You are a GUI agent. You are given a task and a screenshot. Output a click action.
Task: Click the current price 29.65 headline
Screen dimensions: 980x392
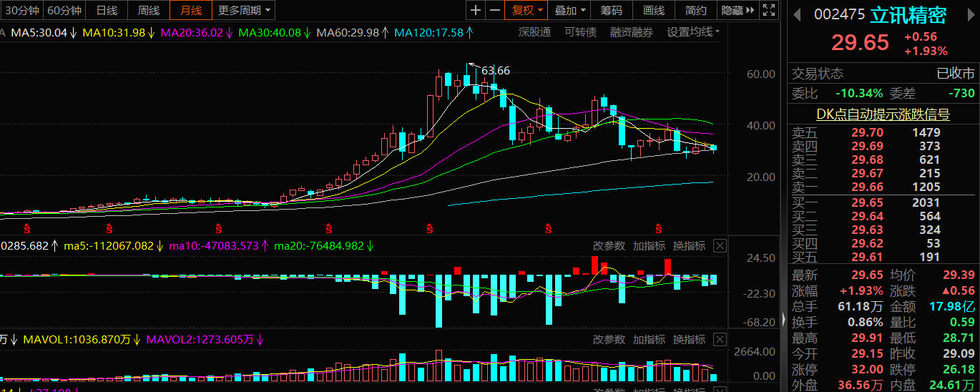[860, 42]
